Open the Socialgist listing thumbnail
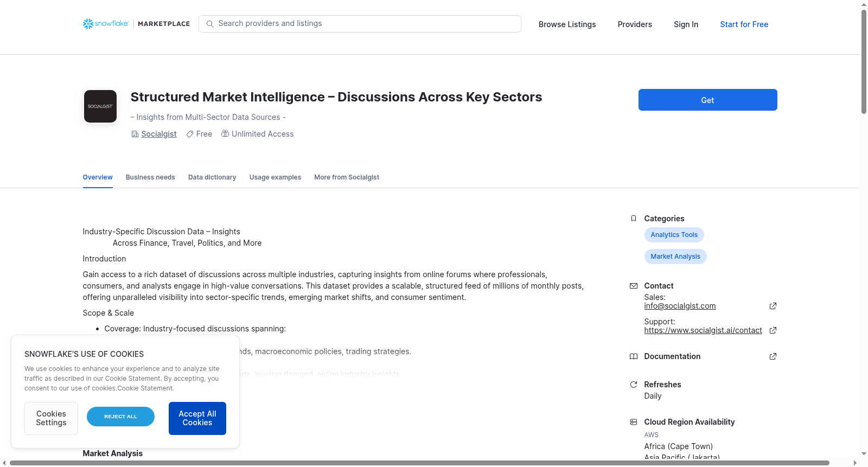 pyautogui.click(x=100, y=106)
